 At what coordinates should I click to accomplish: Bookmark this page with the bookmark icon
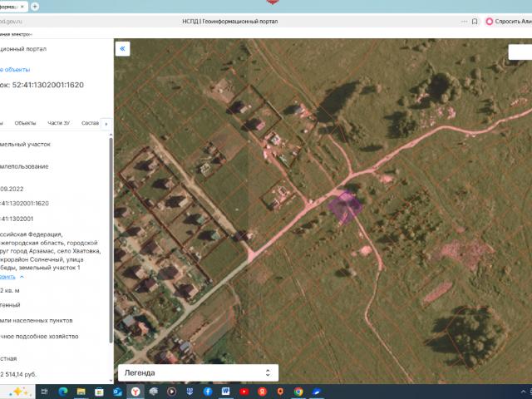475,22
